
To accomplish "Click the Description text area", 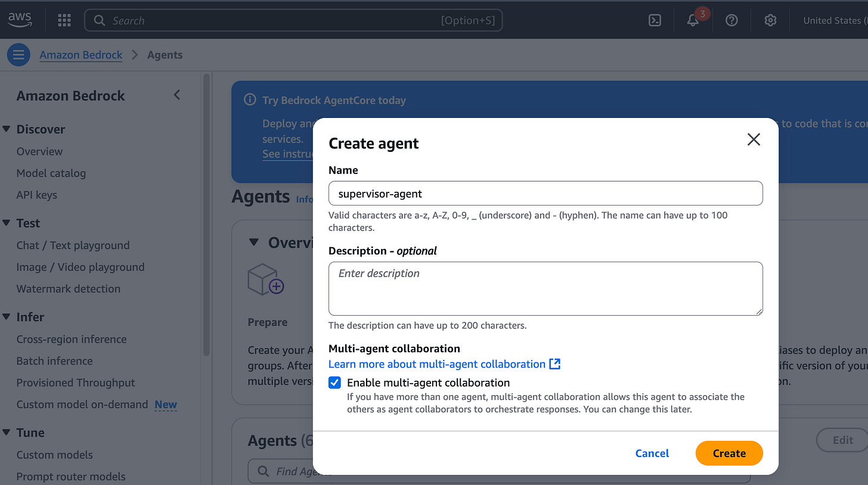I will point(545,288).
